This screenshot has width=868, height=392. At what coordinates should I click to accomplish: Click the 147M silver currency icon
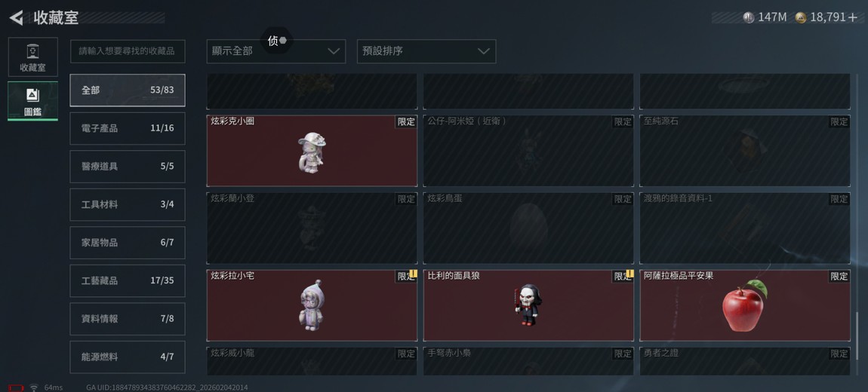749,17
